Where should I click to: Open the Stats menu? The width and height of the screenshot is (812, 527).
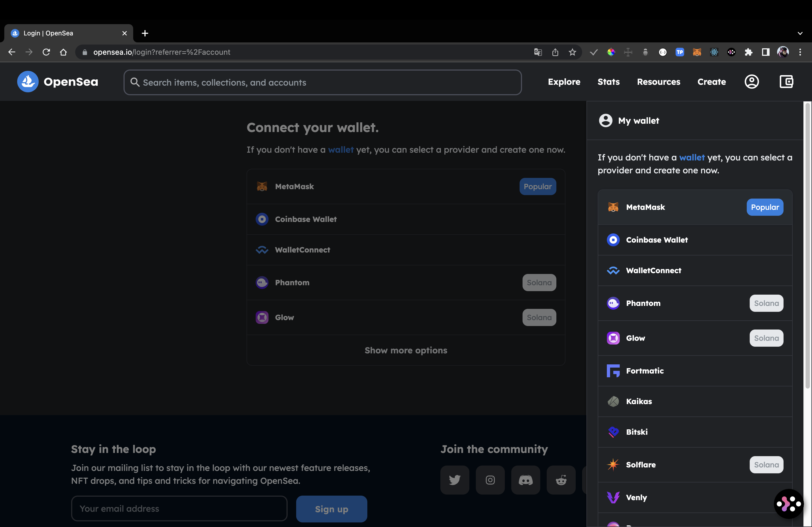tap(608, 82)
